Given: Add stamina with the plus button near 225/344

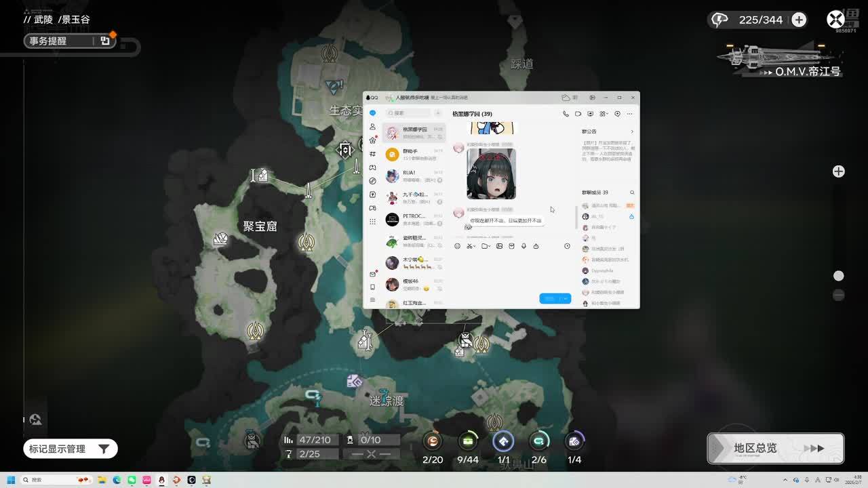Looking at the screenshot, I should coord(799,20).
